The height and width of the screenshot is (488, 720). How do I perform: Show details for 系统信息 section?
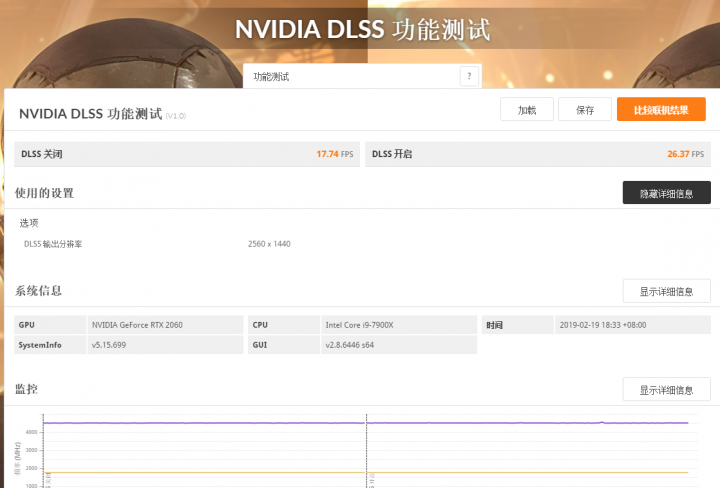(666, 291)
